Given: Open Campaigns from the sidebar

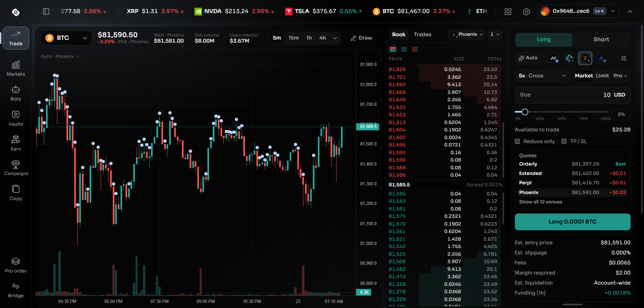Looking at the screenshot, I should click(x=16, y=168).
